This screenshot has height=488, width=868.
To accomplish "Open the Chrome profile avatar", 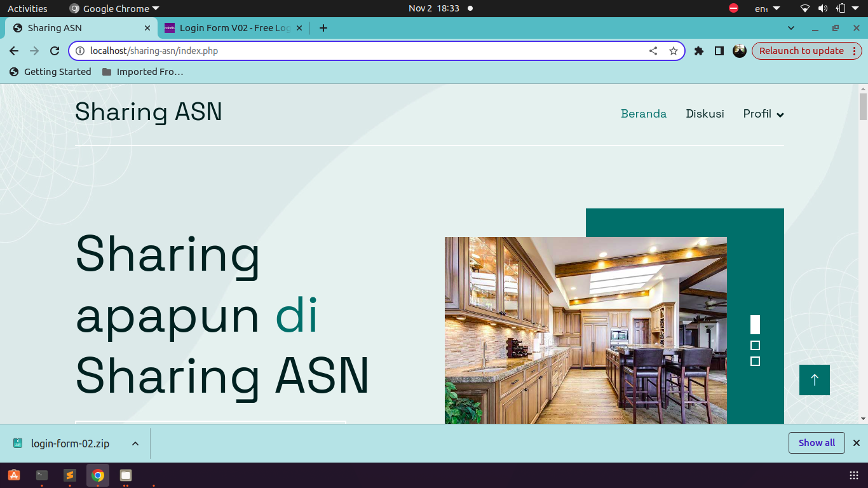I will (740, 51).
